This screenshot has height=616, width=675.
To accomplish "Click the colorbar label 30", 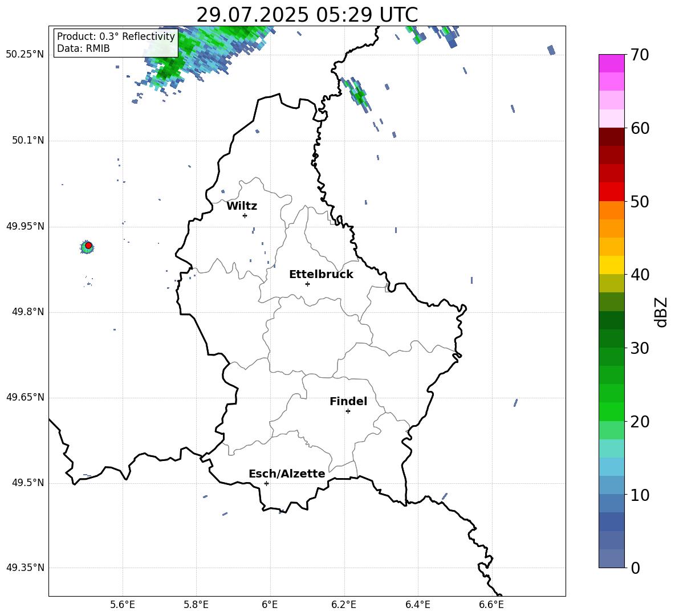I will [639, 348].
